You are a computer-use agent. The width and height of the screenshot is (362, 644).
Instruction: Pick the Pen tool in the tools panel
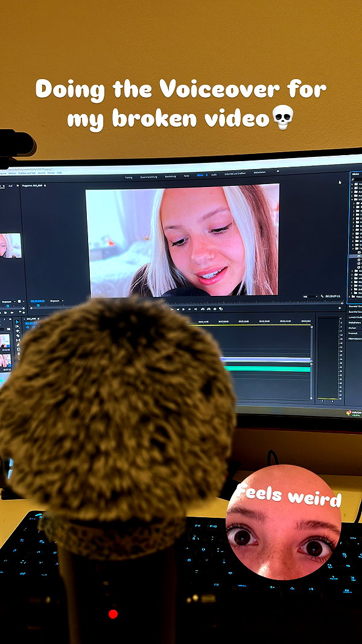tap(18, 345)
